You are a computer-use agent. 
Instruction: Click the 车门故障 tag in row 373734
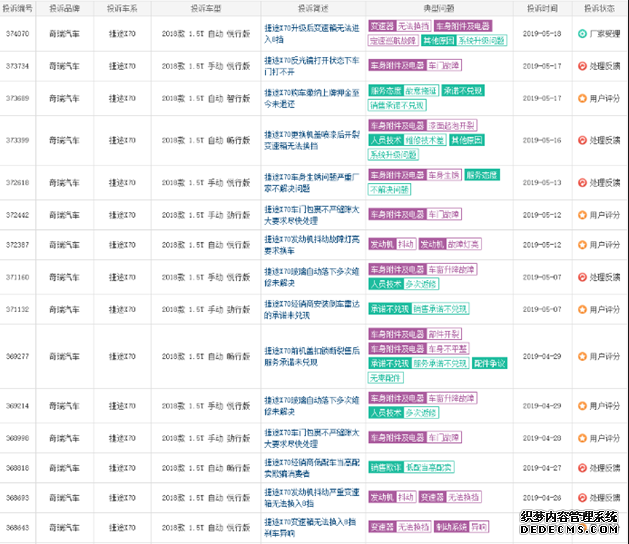(444, 65)
